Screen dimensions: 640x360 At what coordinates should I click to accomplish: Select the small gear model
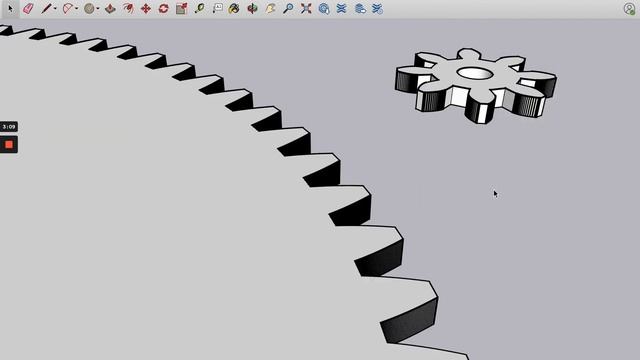[476, 86]
